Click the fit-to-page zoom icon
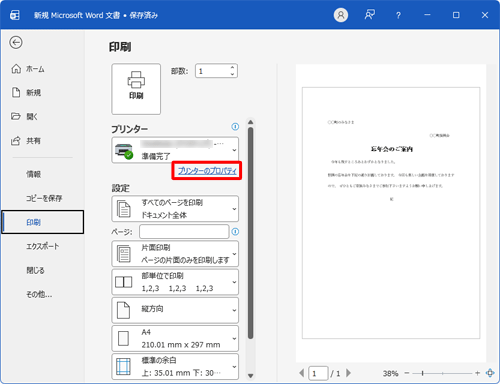The image size is (500, 384). pos(490,373)
